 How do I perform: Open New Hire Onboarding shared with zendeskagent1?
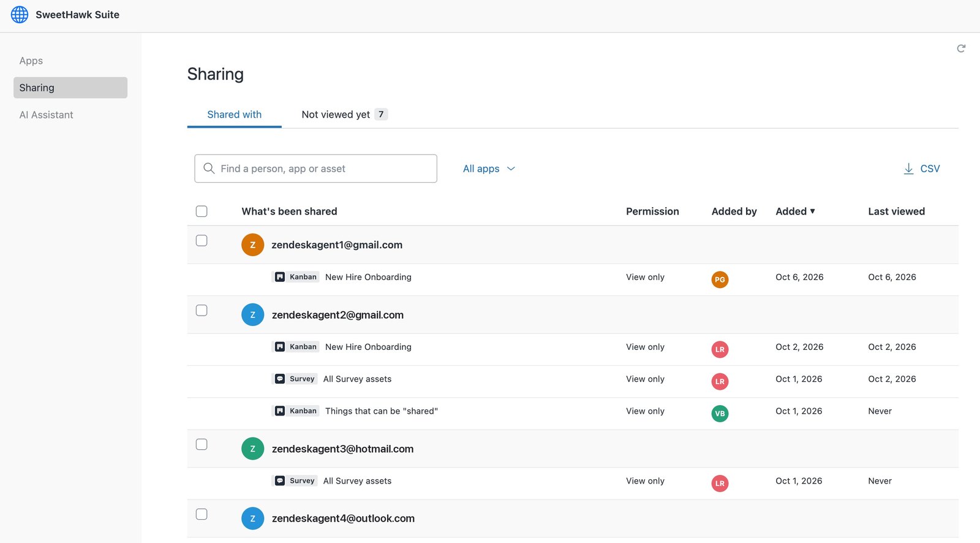[x=368, y=277]
